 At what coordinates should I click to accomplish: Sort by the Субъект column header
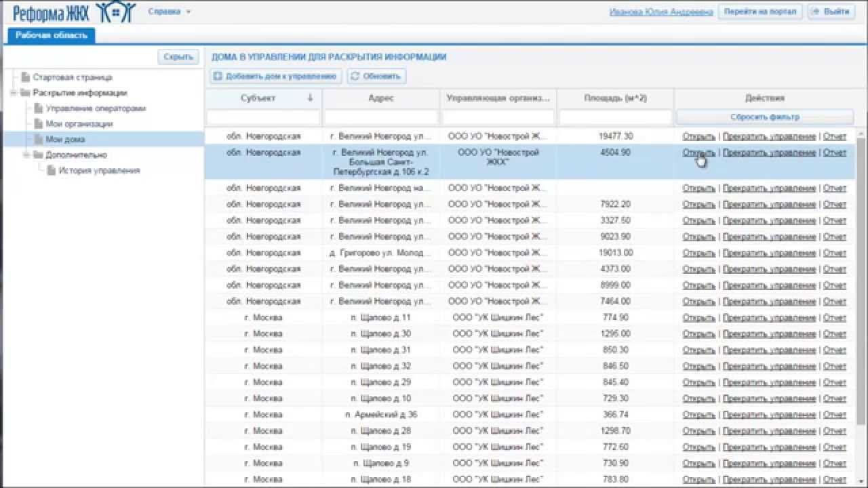258,98
